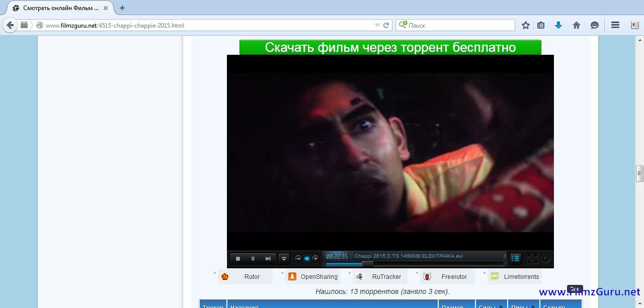Viewport: 644px width, 308px height.
Task: Click the green torrent download banner
Action: (390, 47)
